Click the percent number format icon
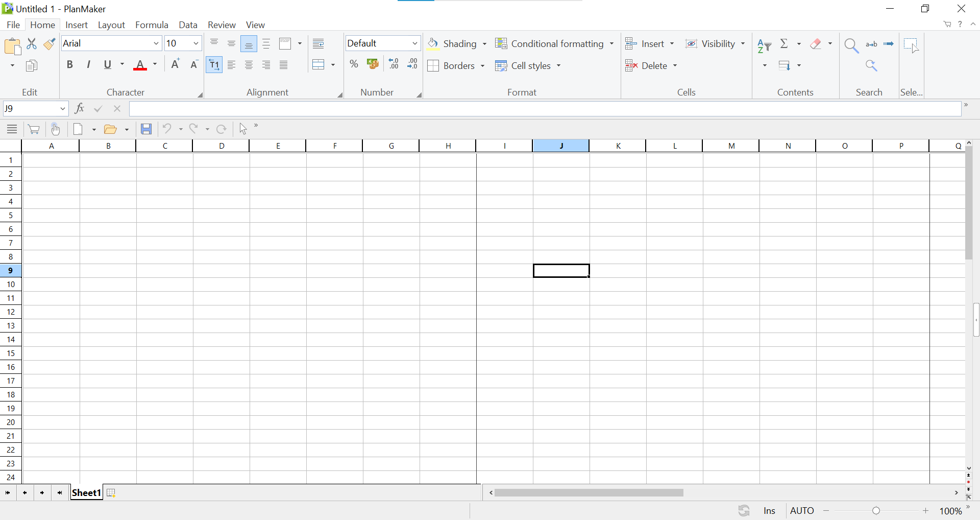The height and width of the screenshot is (520, 980). click(354, 64)
